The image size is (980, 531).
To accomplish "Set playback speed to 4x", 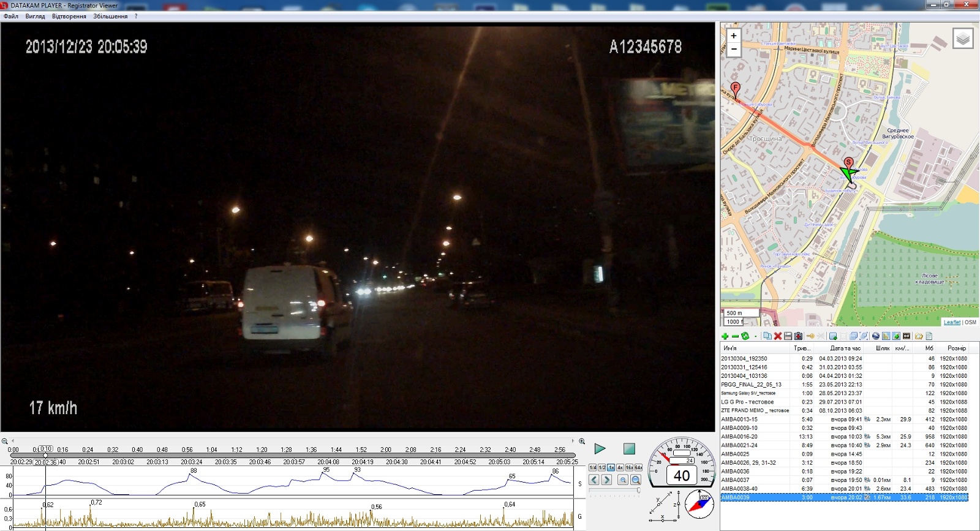I will (620, 467).
